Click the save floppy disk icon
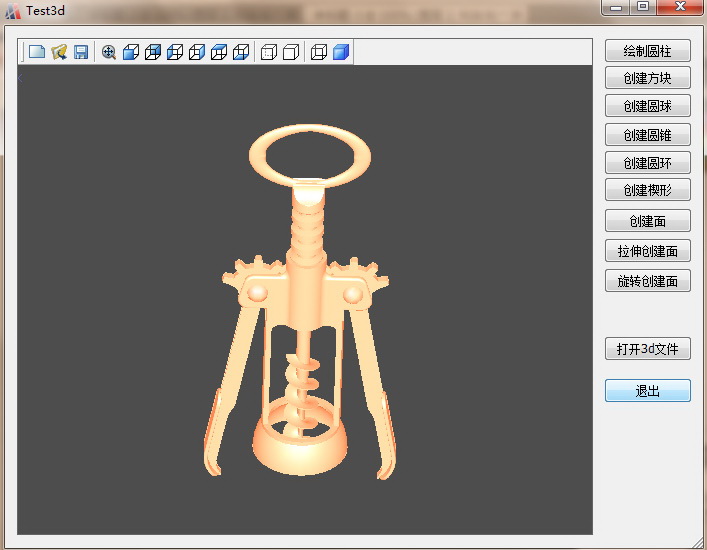707x550 pixels. [x=81, y=52]
